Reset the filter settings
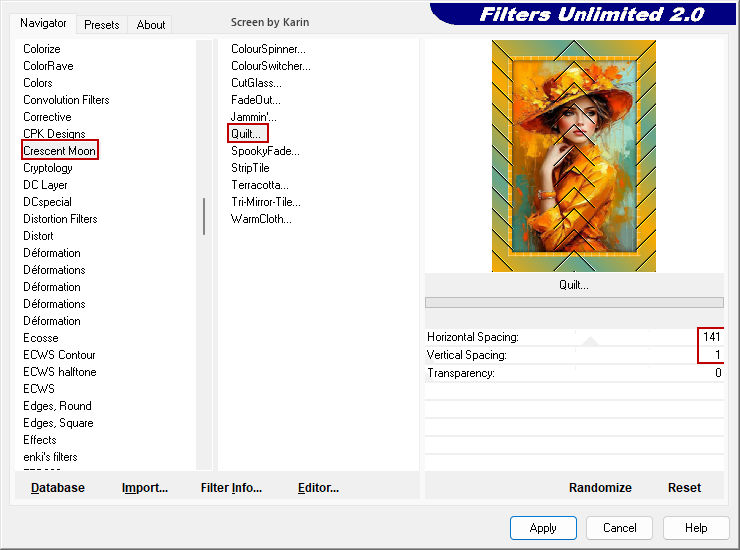Image resolution: width=740 pixels, height=550 pixels. coord(684,488)
